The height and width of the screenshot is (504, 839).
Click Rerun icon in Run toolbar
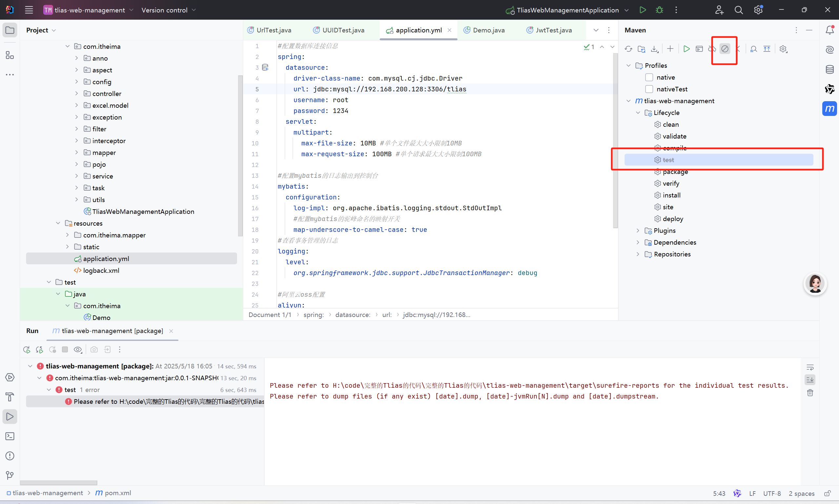pyautogui.click(x=27, y=349)
